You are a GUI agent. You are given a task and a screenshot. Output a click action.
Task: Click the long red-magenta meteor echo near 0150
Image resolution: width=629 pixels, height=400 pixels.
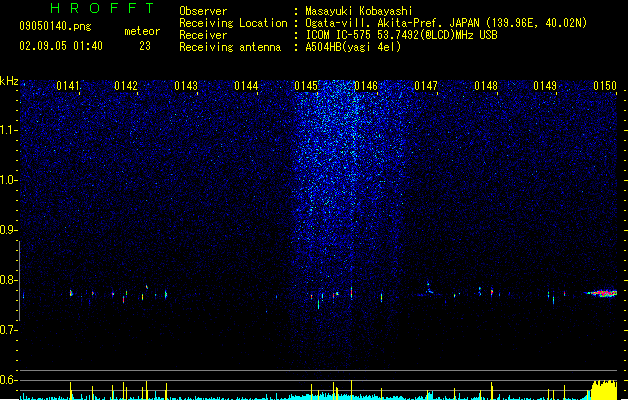click(602, 293)
